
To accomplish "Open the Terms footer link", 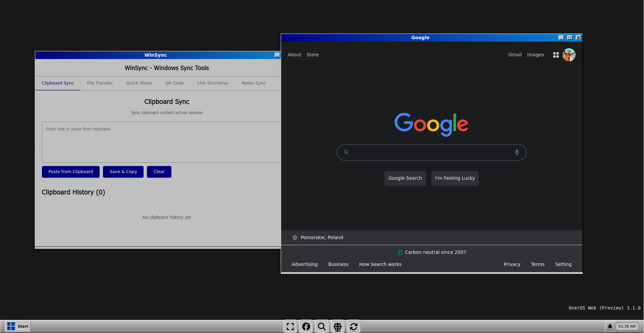I will [538, 265].
